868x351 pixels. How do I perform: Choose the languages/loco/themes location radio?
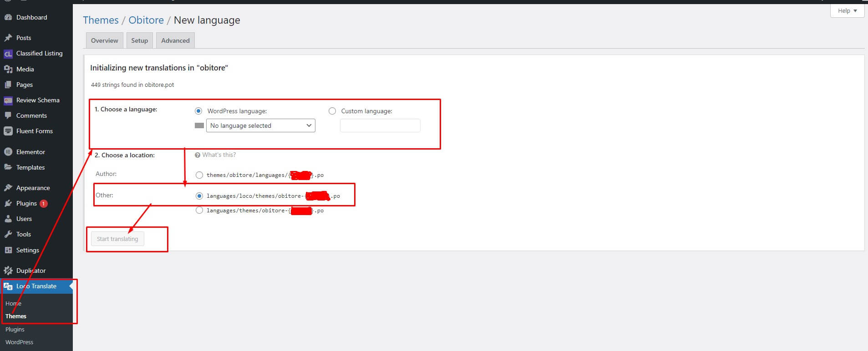point(199,196)
